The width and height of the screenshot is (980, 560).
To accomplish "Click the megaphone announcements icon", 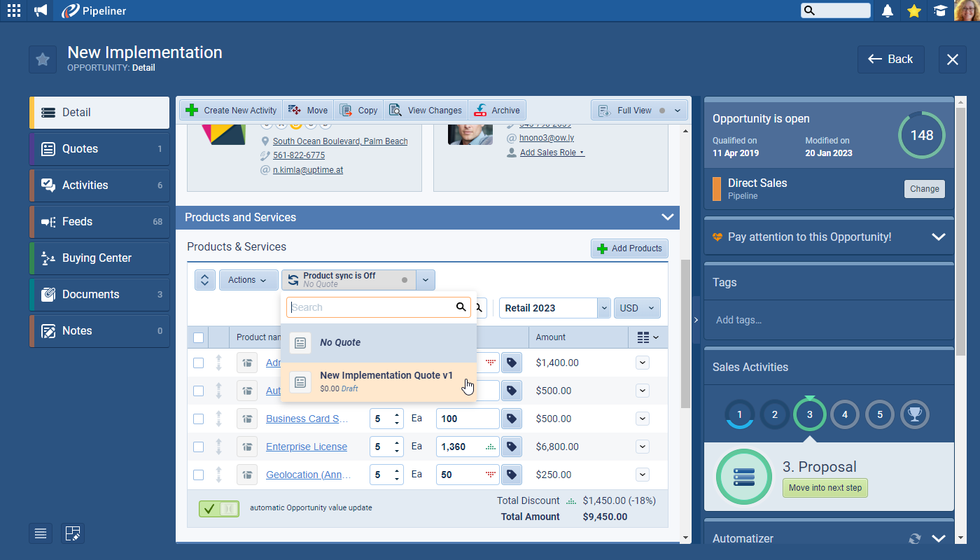I will pos(41,10).
